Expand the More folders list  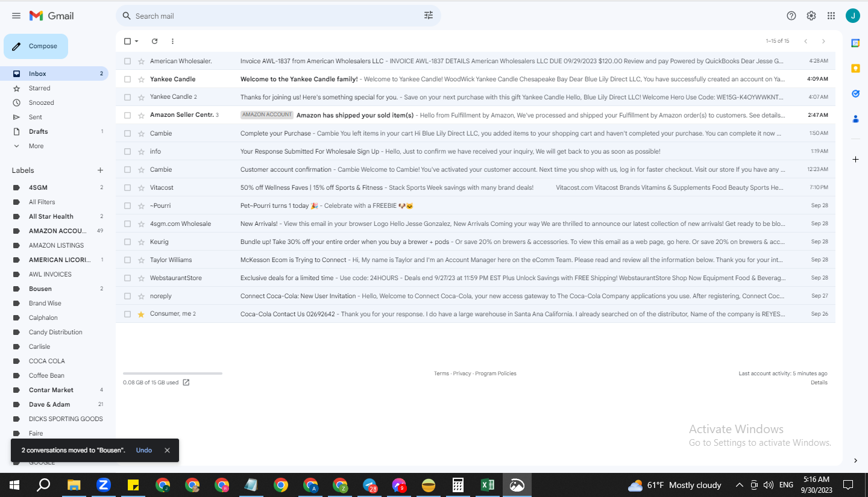point(36,146)
